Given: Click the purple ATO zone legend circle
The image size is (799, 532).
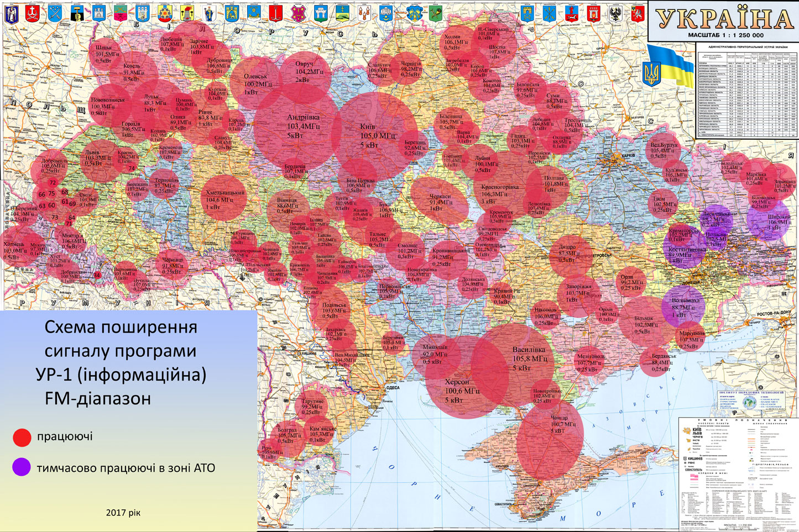Looking at the screenshot, I should pyautogui.click(x=22, y=467).
